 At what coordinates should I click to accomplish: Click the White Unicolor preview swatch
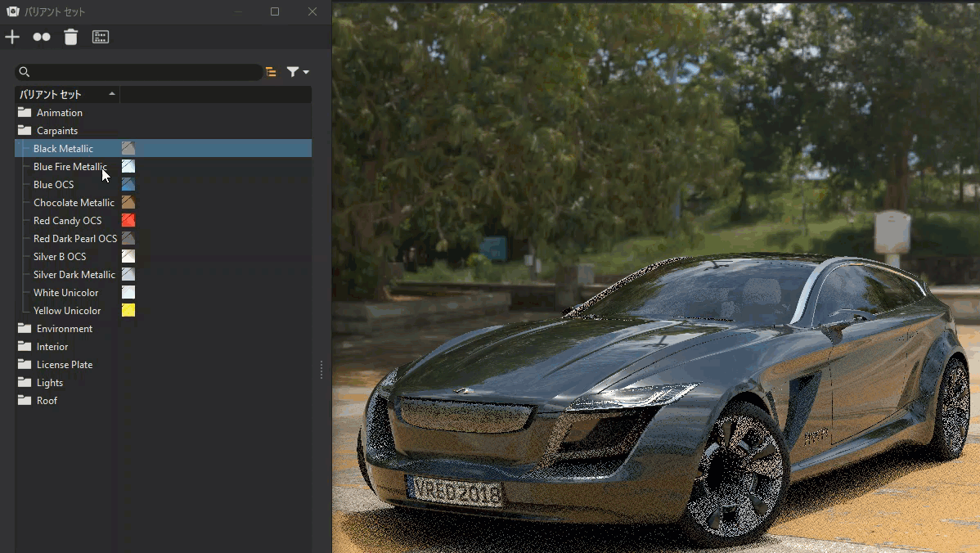[128, 292]
